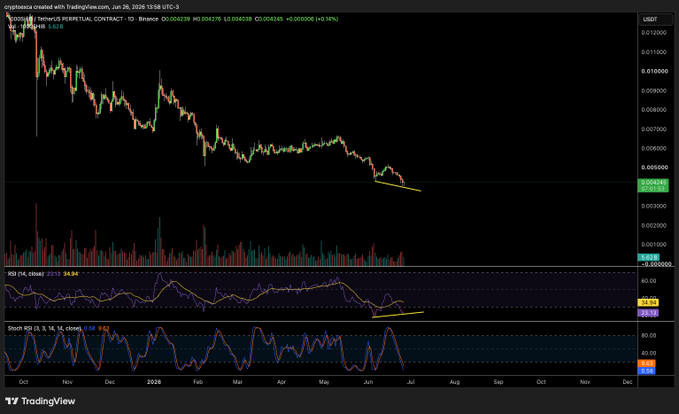Open the USDT currency selector
The width and height of the screenshot is (679, 414).
tap(656, 19)
